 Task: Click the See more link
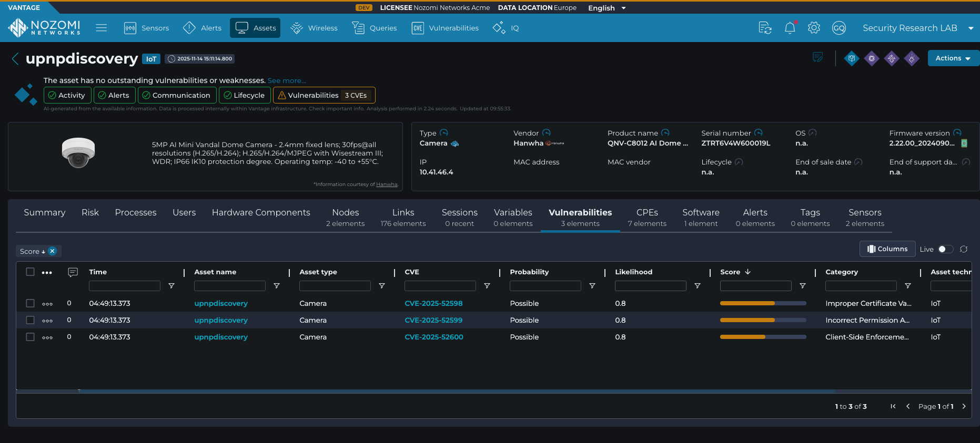287,80
